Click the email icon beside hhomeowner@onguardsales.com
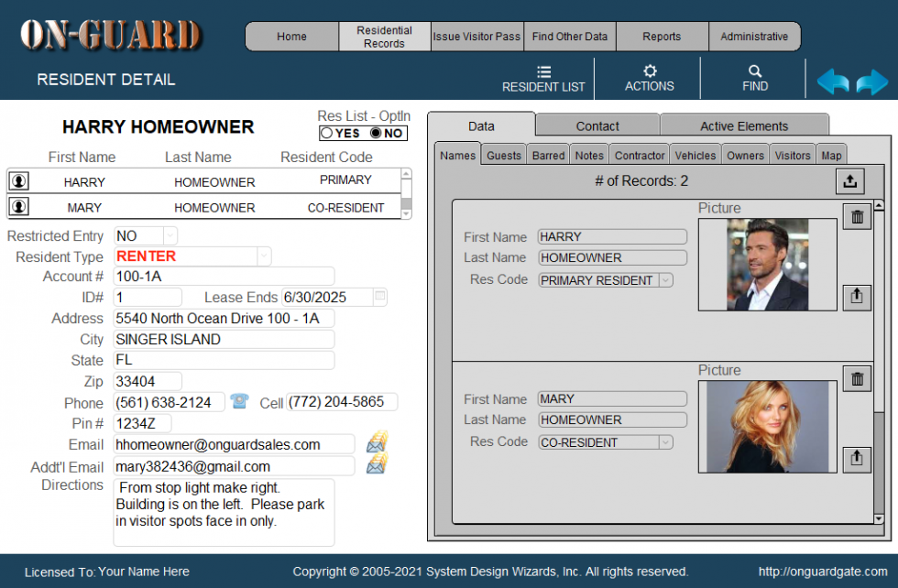The image size is (898, 588). pos(377,442)
